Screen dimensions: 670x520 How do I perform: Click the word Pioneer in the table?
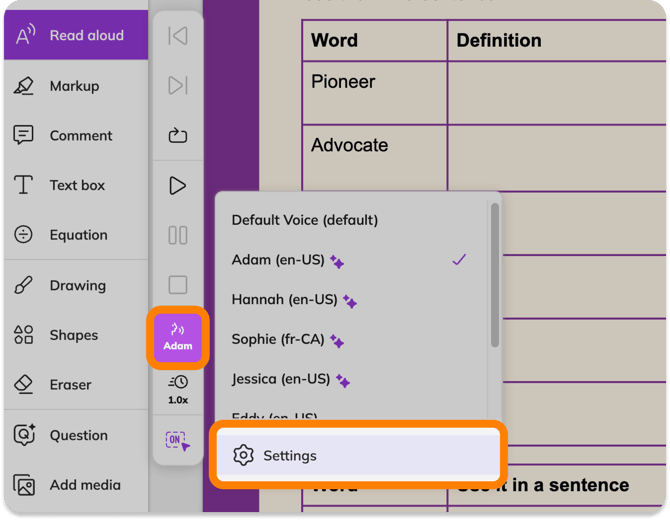point(343,82)
